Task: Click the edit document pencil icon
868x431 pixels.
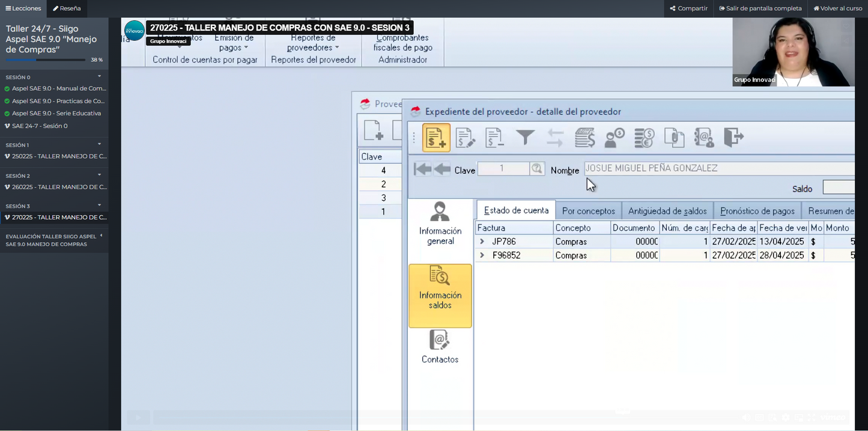Action: pyautogui.click(x=466, y=138)
